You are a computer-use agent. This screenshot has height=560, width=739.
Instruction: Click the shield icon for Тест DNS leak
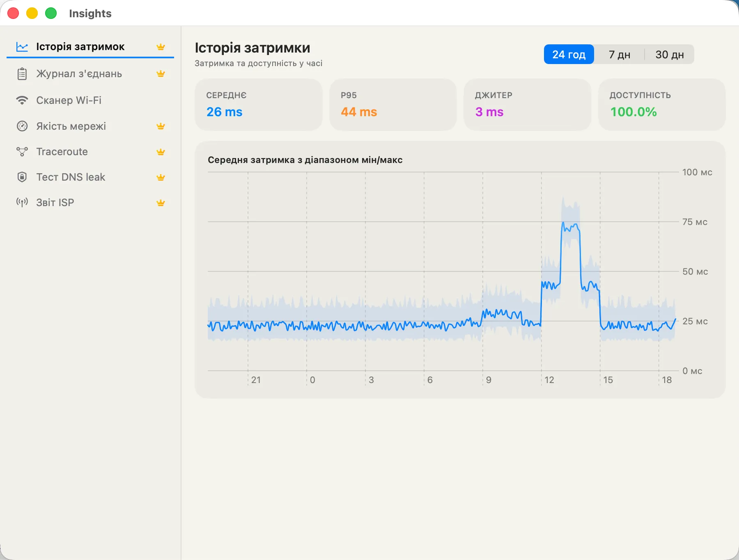click(22, 177)
